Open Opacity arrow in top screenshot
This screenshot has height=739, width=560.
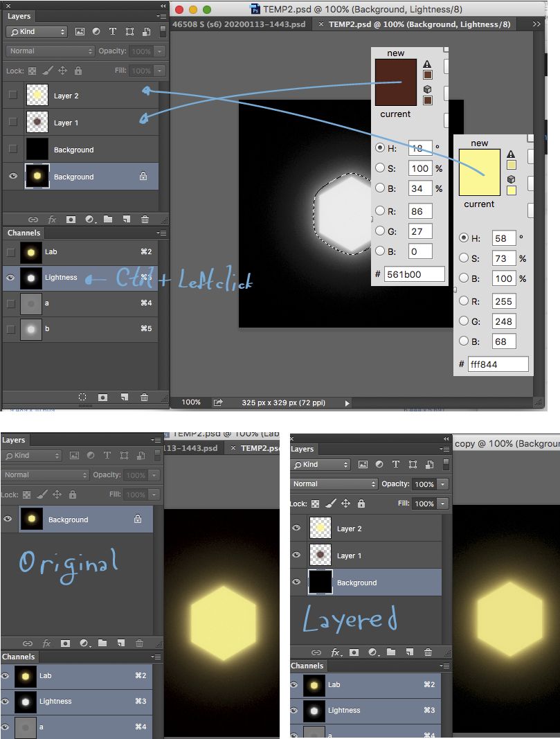pos(160,51)
